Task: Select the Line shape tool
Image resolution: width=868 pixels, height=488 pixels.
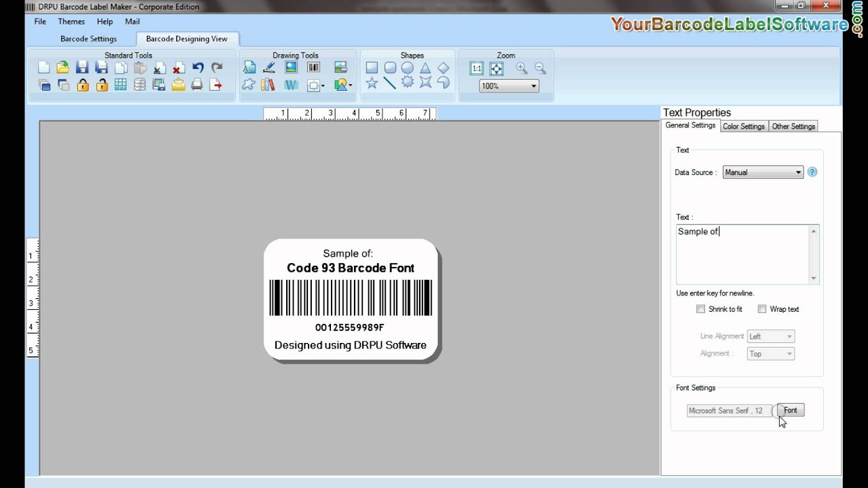Action: [389, 83]
